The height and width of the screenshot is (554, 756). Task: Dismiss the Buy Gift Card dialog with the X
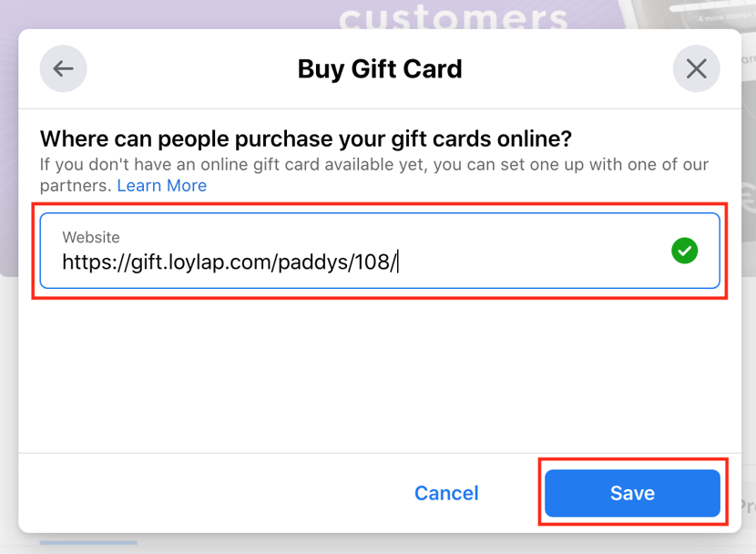(696, 68)
